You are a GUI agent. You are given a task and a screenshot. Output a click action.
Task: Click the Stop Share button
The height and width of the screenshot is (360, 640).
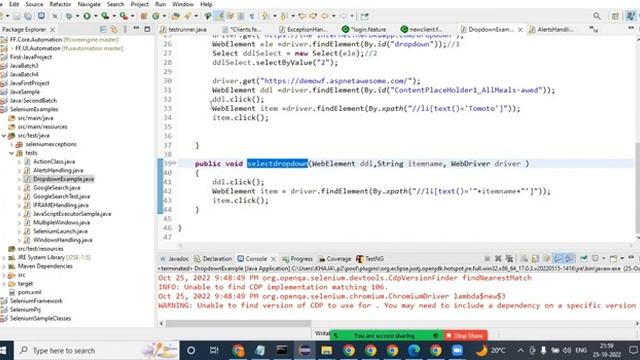click(464, 336)
